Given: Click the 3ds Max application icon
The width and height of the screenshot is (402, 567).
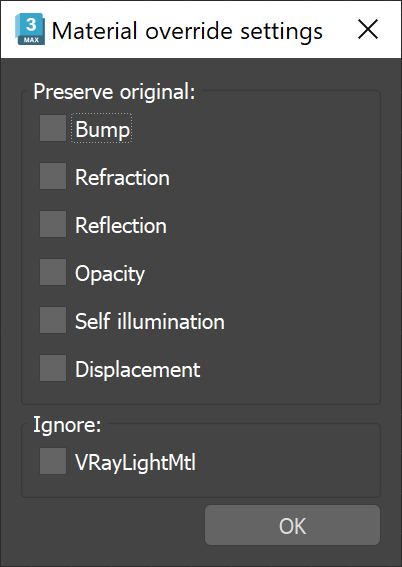Looking at the screenshot, I should [x=30, y=29].
